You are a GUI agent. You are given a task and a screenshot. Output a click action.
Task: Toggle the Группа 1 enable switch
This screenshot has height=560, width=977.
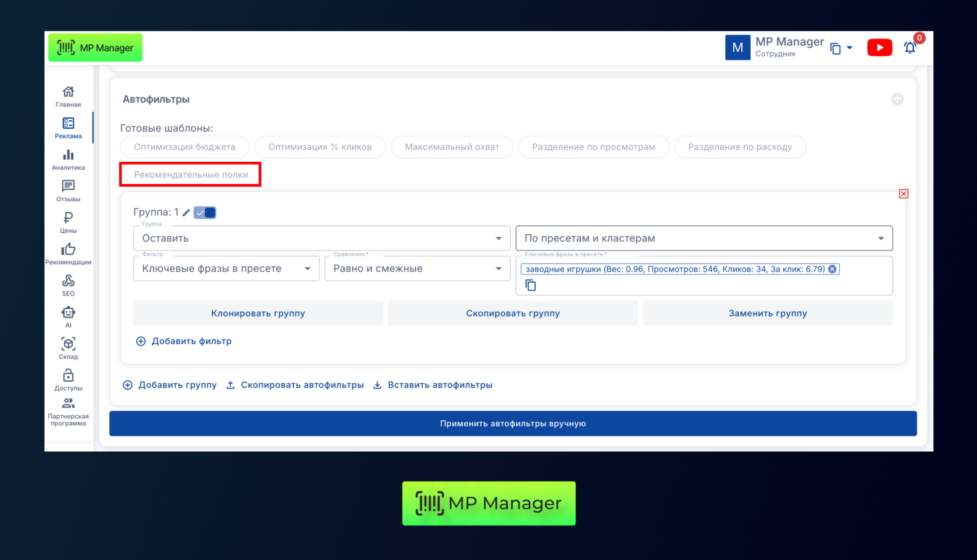(205, 213)
